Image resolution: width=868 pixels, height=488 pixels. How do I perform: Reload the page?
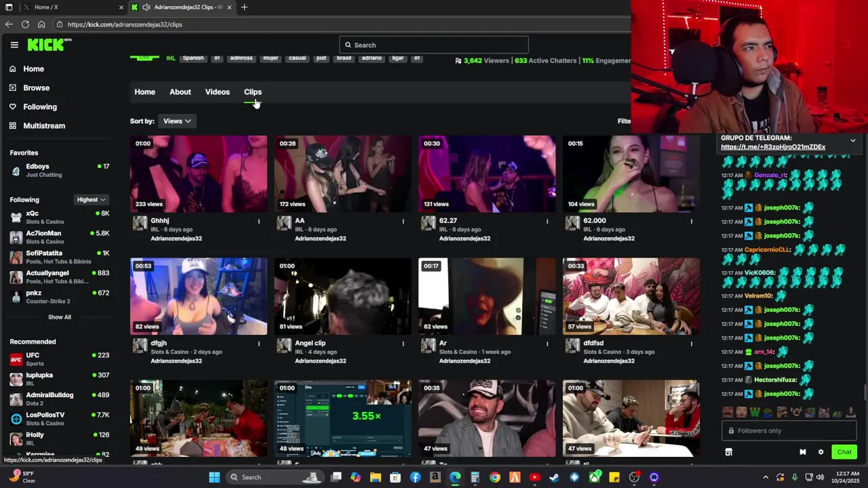(25, 24)
